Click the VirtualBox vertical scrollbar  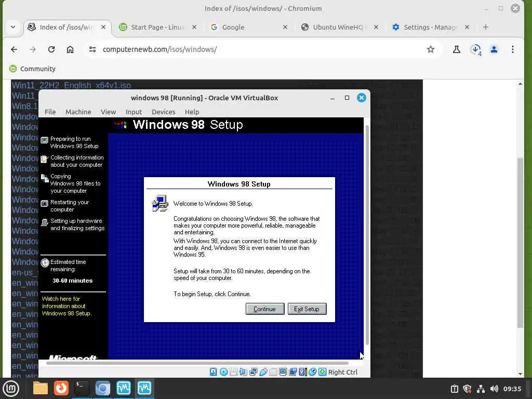[x=367, y=235]
